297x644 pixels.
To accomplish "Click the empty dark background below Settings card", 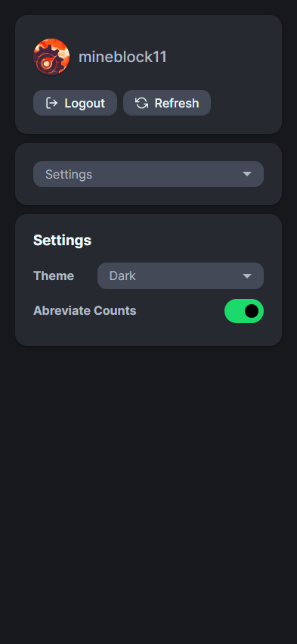I will [148, 493].
